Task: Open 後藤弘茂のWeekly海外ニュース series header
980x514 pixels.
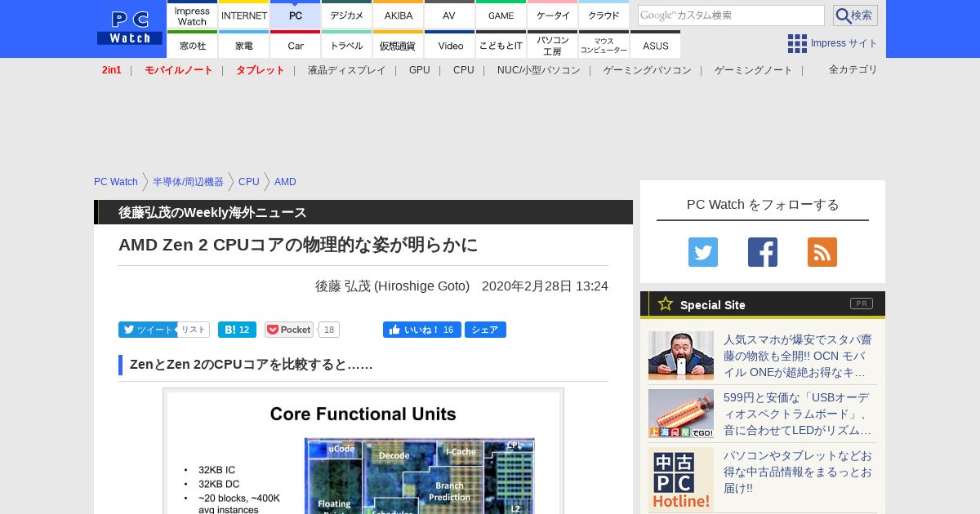Action: click(x=212, y=212)
